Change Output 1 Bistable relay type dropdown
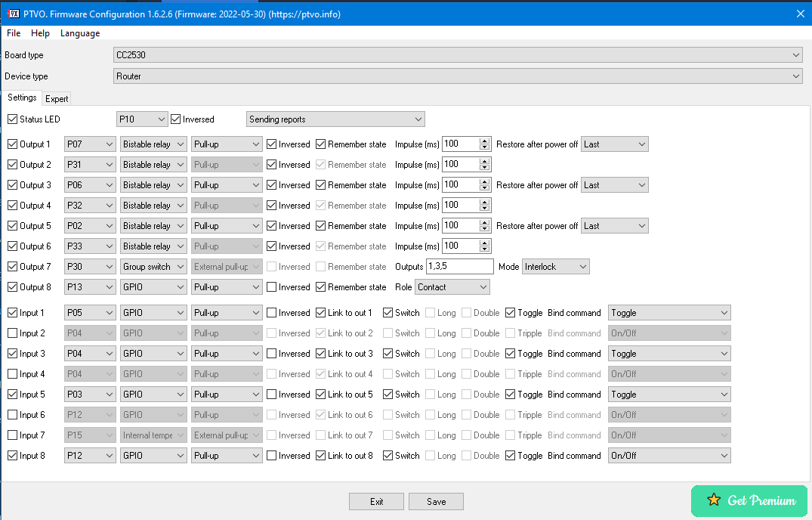Viewport: 812px width, 520px height. pyautogui.click(x=153, y=144)
